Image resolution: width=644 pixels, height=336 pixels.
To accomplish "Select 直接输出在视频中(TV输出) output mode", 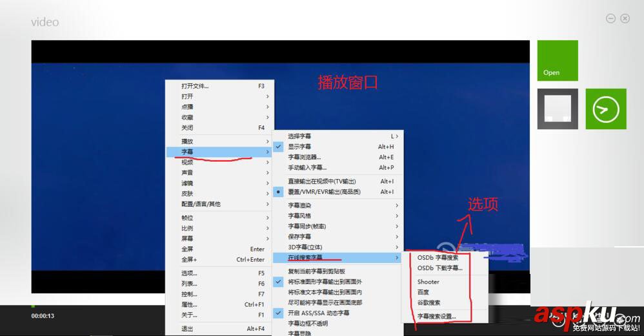I will [339, 182].
